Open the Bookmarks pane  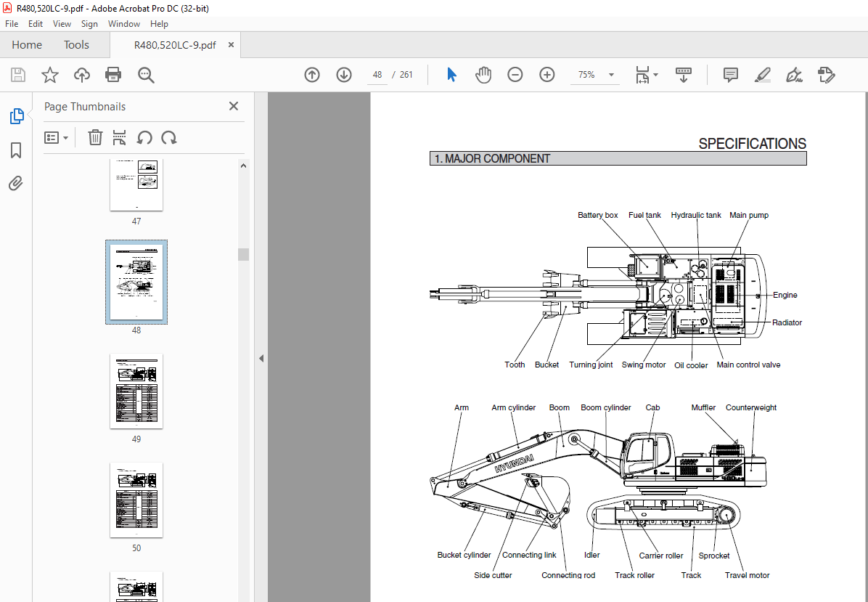pos(16,150)
